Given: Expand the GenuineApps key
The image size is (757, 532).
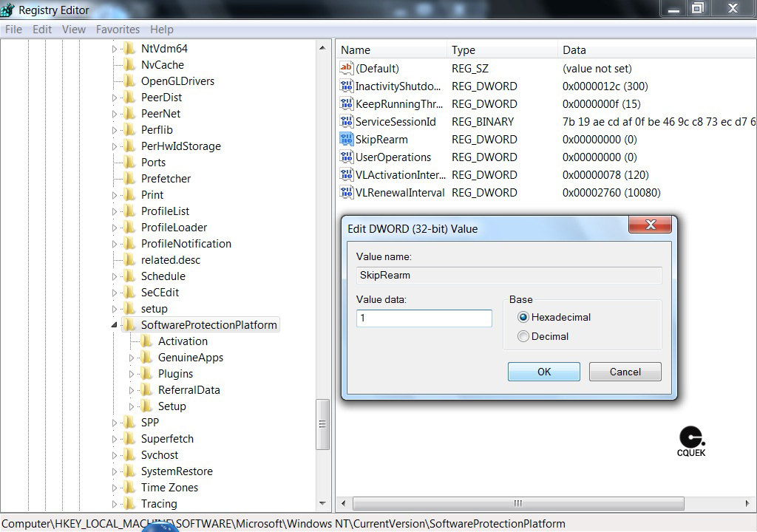Looking at the screenshot, I should coord(132,358).
